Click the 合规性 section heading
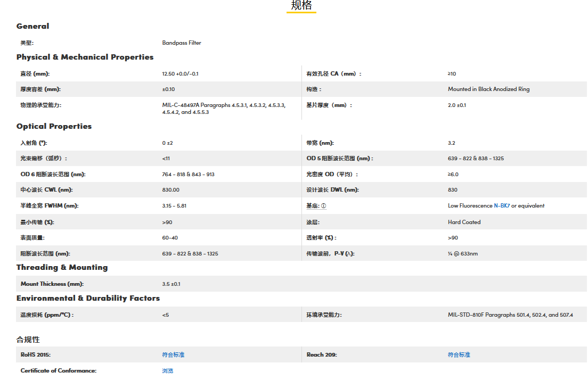This screenshot has height=388, width=588. (28, 340)
